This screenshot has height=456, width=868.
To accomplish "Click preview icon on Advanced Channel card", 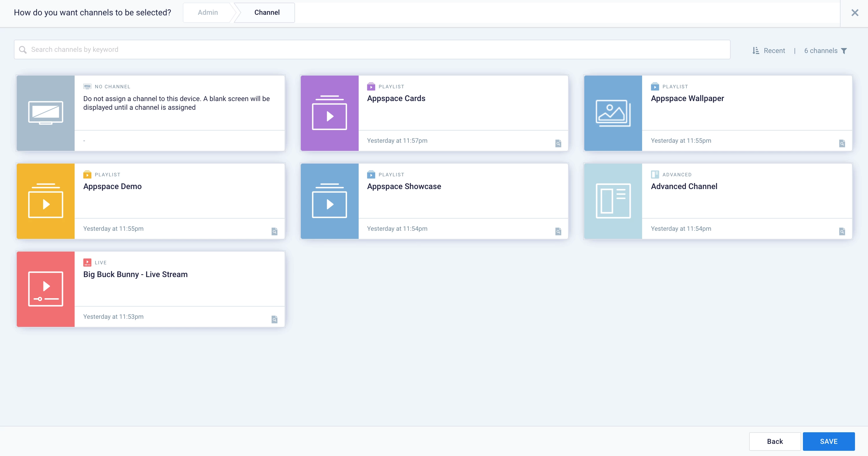I will tap(842, 231).
